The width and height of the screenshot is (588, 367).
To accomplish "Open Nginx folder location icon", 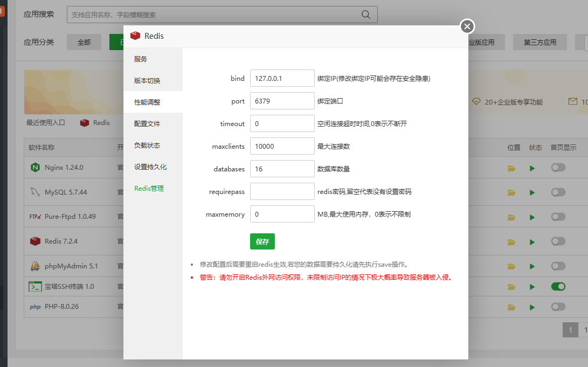I will (x=511, y=168).
